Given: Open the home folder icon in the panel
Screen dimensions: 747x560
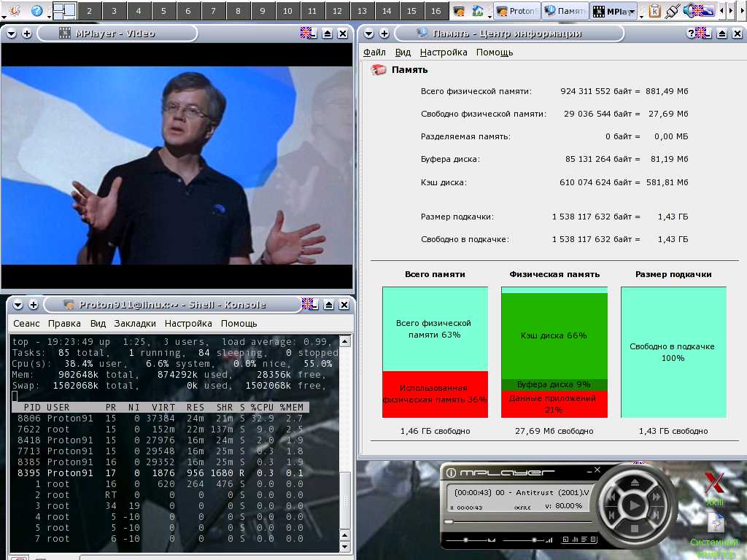Looking at the screenshot, I should point(477,10).
